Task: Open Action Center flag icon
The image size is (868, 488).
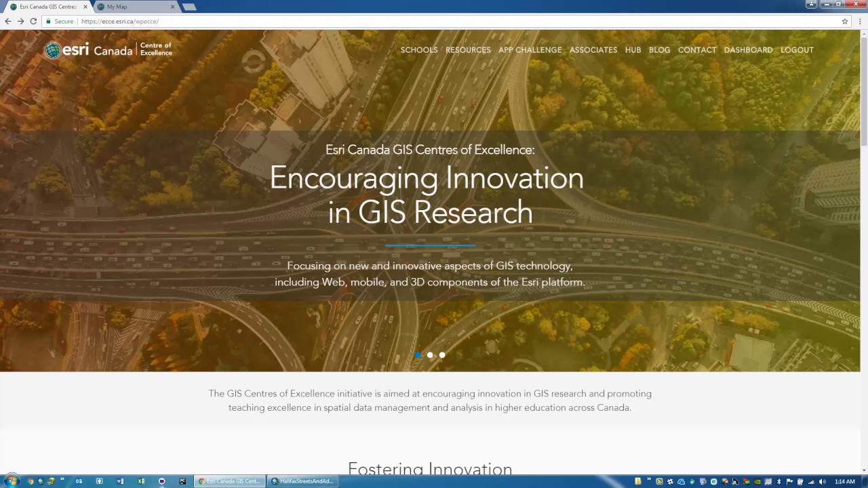Action: 789,482
